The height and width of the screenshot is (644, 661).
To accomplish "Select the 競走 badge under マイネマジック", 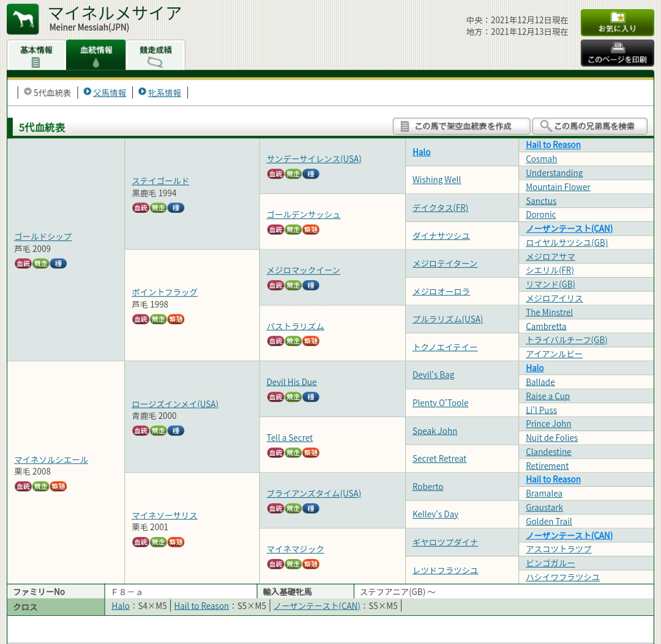I will click(293, 564).
